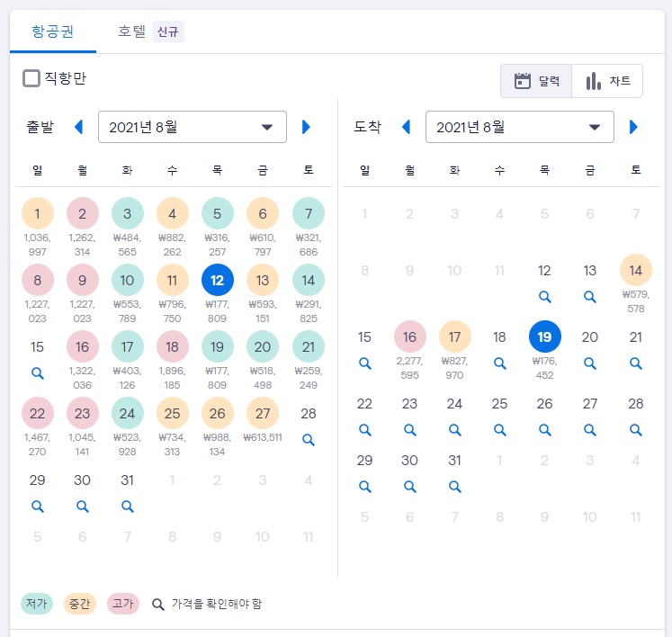Go to next departure month

(306, 127)
